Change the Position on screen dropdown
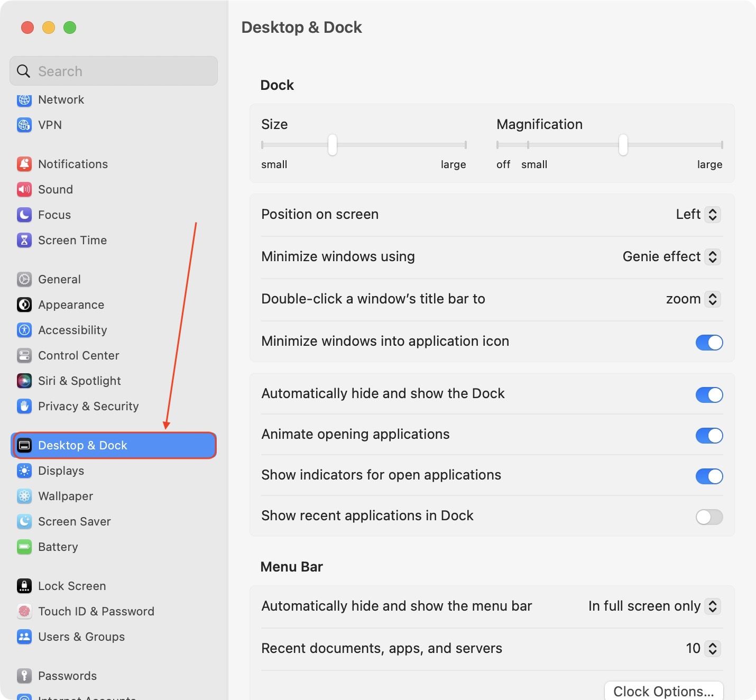Screen dimensions: 756x700 [x=697, y=214]
